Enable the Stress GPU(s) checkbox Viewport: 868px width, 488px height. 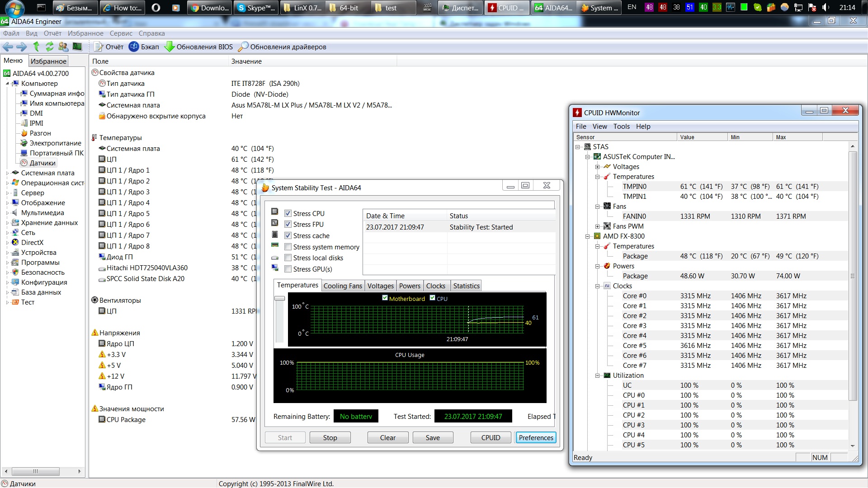pos(288,269)
